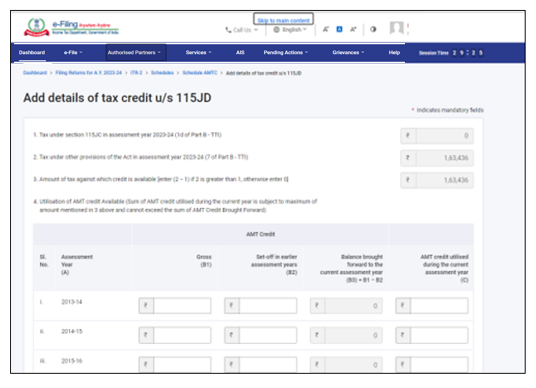
Task: Click the Set-off (B2) field for 2015-16
Action: click(260, 364)
